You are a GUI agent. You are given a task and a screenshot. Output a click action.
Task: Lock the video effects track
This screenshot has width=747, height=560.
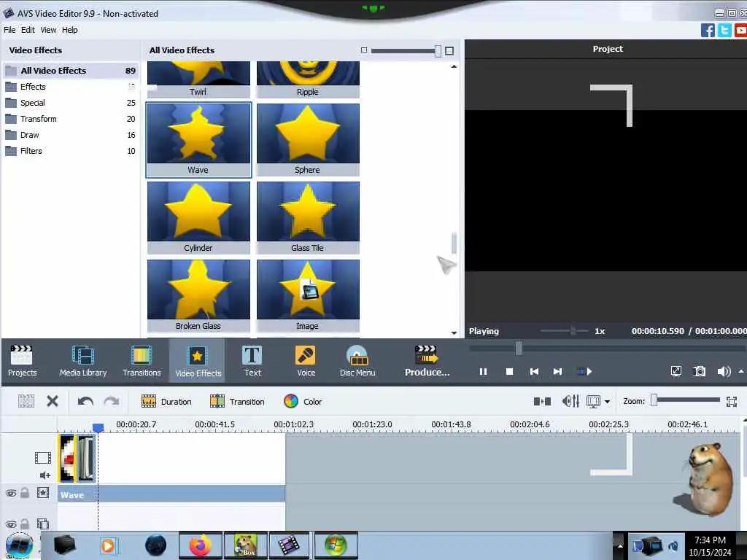(x=25, y=493)
